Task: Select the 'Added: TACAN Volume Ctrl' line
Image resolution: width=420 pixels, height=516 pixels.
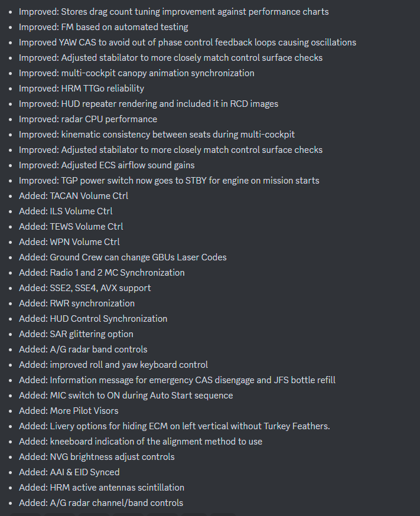Action: [73, 196]
